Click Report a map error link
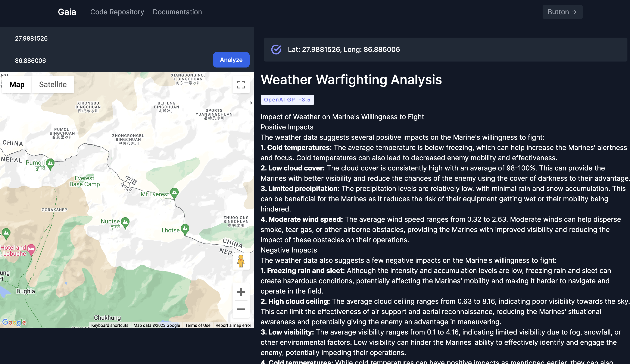 (233, 325)
